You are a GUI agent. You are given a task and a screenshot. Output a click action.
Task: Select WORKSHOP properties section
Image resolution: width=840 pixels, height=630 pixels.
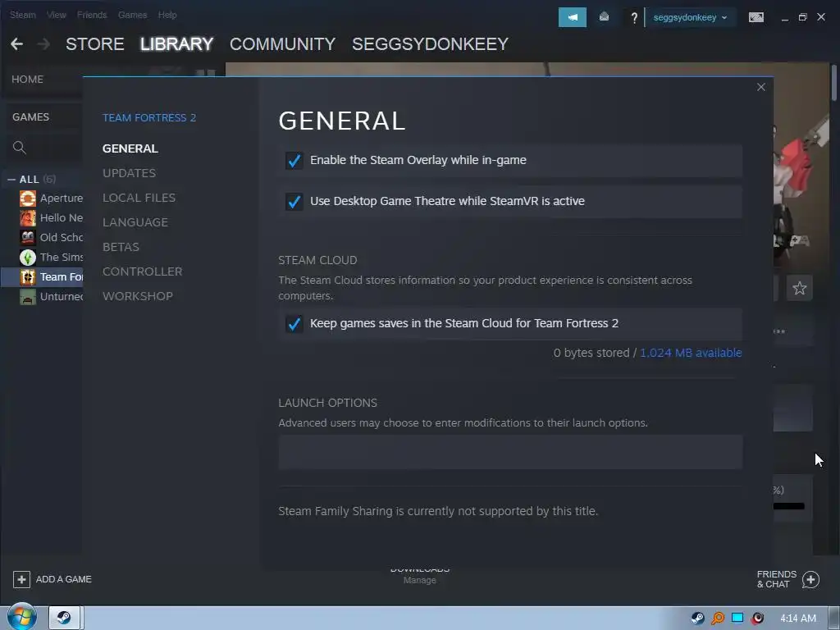pyautogui.click(x=138, y=296)
